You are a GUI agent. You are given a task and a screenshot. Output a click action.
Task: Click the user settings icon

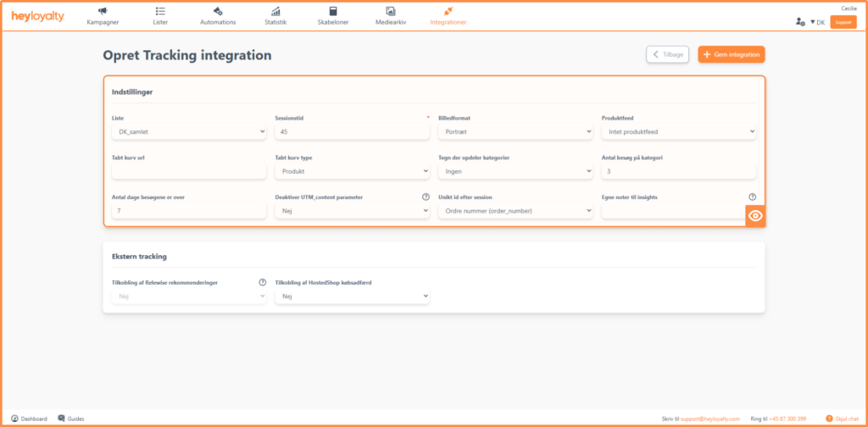coord(800,22)
